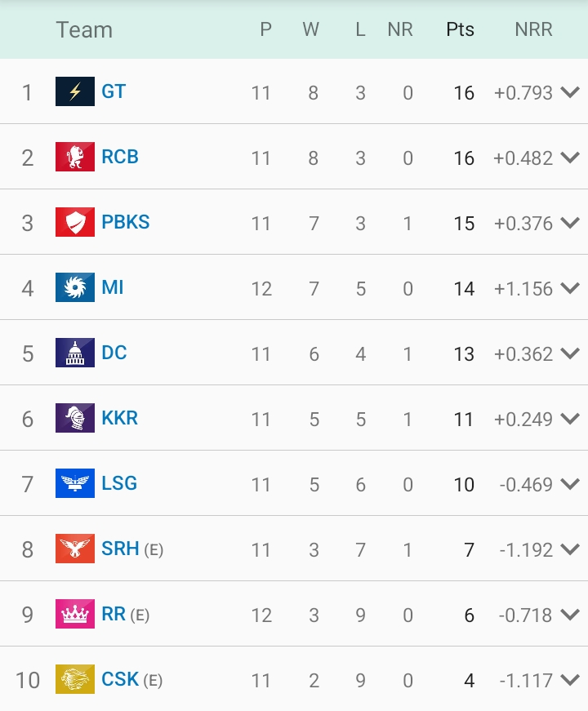Select the NRR column header

point(533,29)
